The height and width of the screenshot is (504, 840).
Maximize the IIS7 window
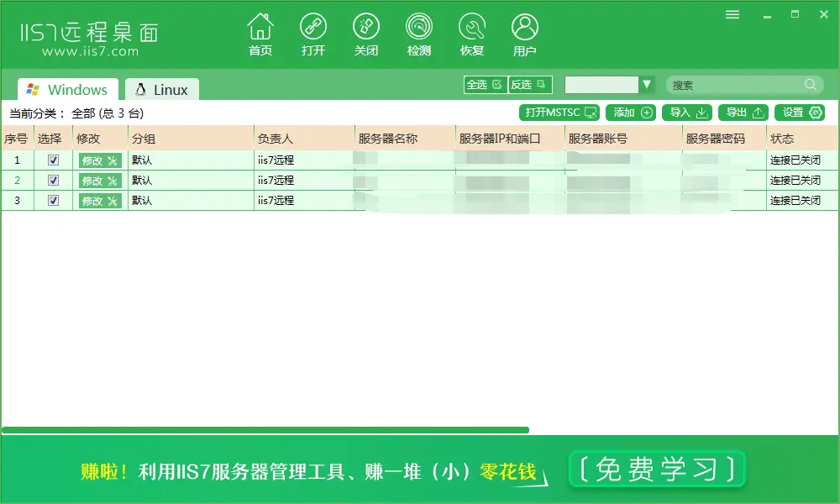pyautogui.click(x=795, y=14)
